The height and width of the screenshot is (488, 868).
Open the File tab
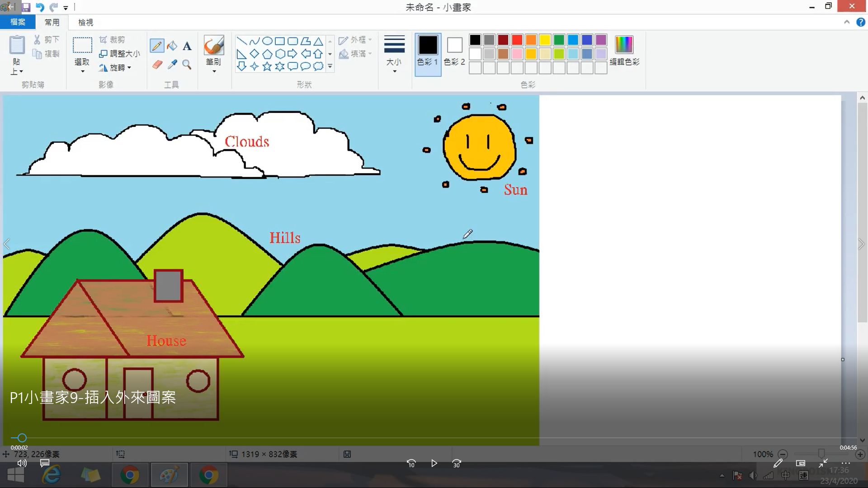click(x=18, y=22)
